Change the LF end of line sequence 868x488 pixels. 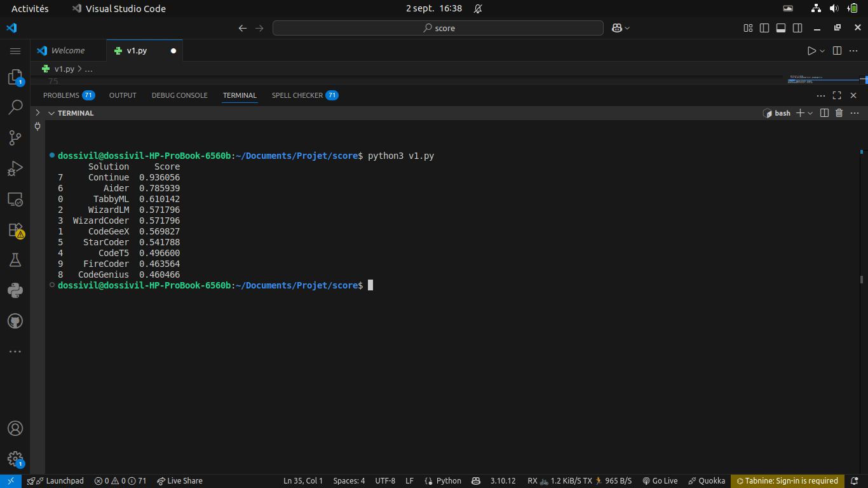pos(410,481)
